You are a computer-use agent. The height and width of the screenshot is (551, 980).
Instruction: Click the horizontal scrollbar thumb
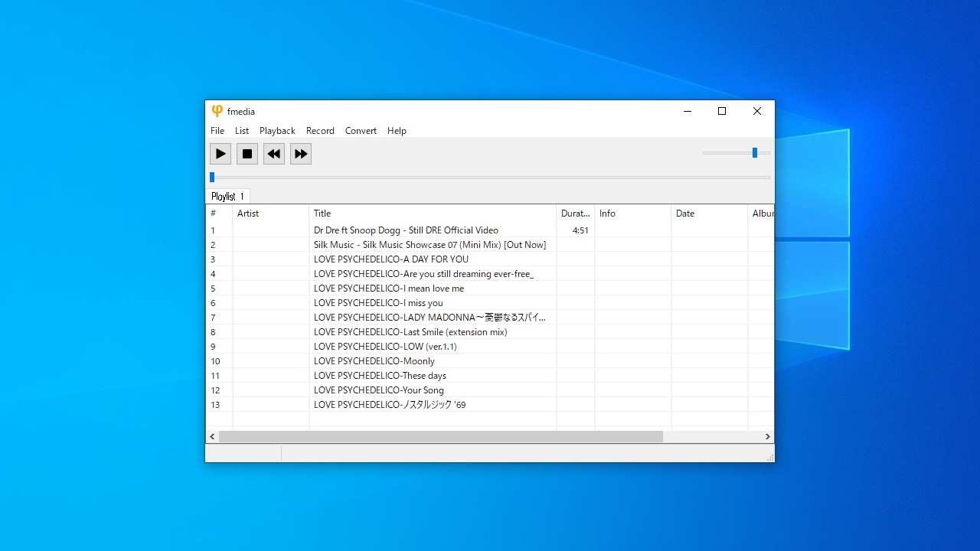(x=441, y=436)
